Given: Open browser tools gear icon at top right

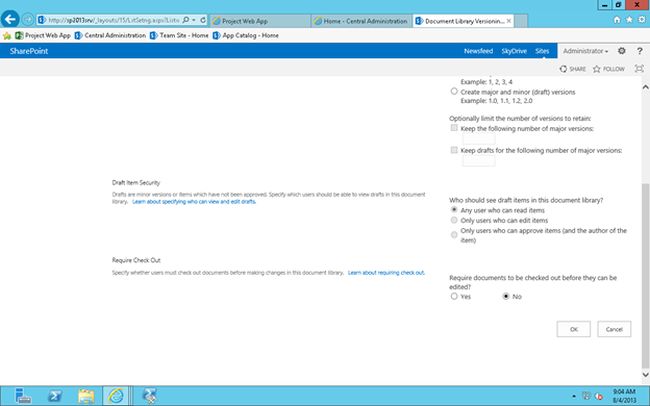Looking at the screenshot, I should [642, 20].
